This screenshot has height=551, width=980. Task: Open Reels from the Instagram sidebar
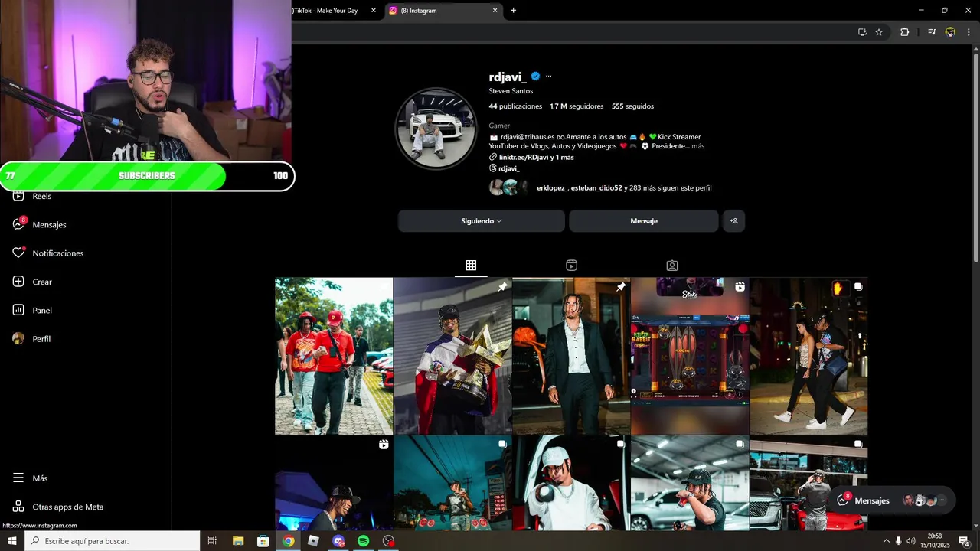(x=32, y=197)
